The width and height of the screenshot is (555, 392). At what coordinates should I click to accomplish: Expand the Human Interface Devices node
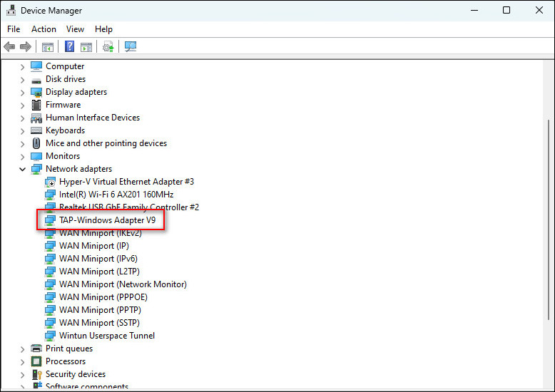(x=23, y=118)
